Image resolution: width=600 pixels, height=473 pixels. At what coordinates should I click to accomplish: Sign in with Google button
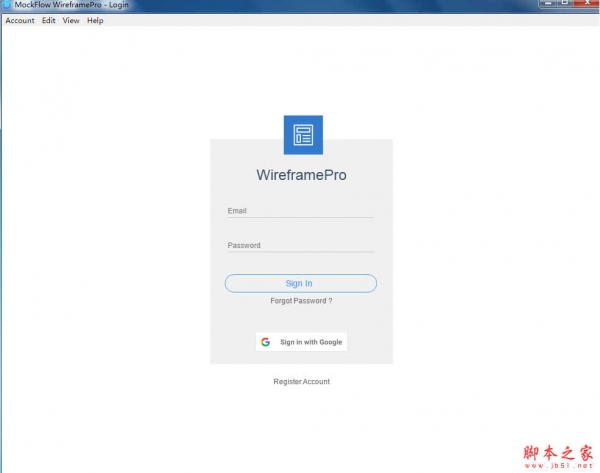301,342
